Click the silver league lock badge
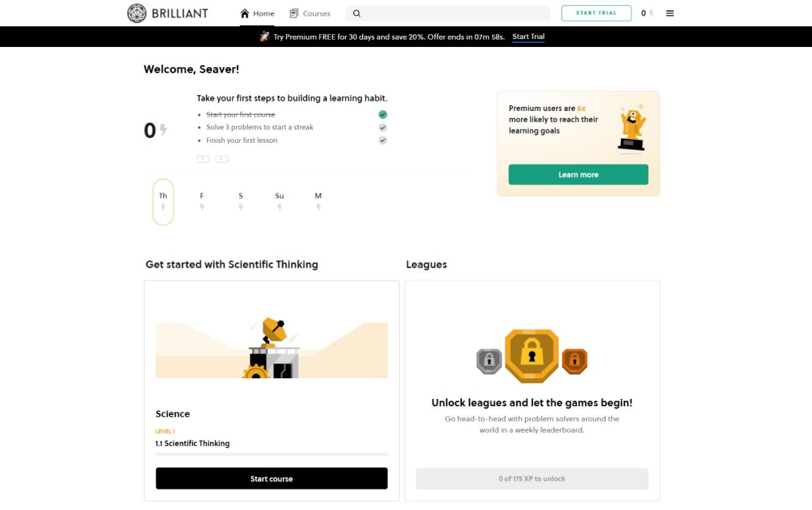 coord(489,361)
